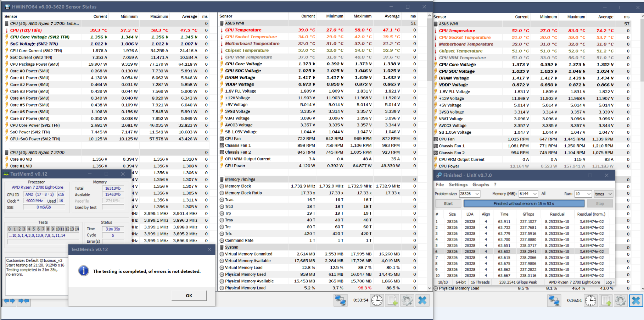Click lightning icon of CPU Package Power (SMU)
Screen dimensions: 644x320
pyautogui.click(x=7, y=64)
